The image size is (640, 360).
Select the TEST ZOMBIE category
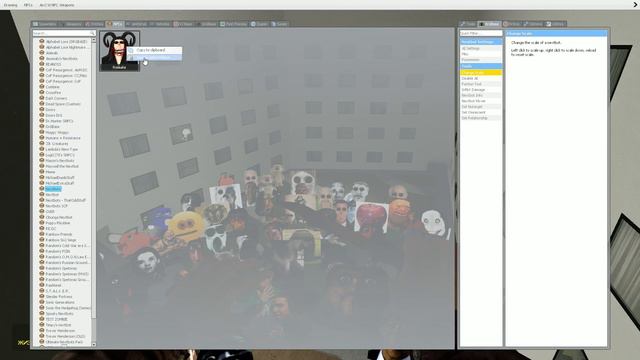[x=56, y=319]
